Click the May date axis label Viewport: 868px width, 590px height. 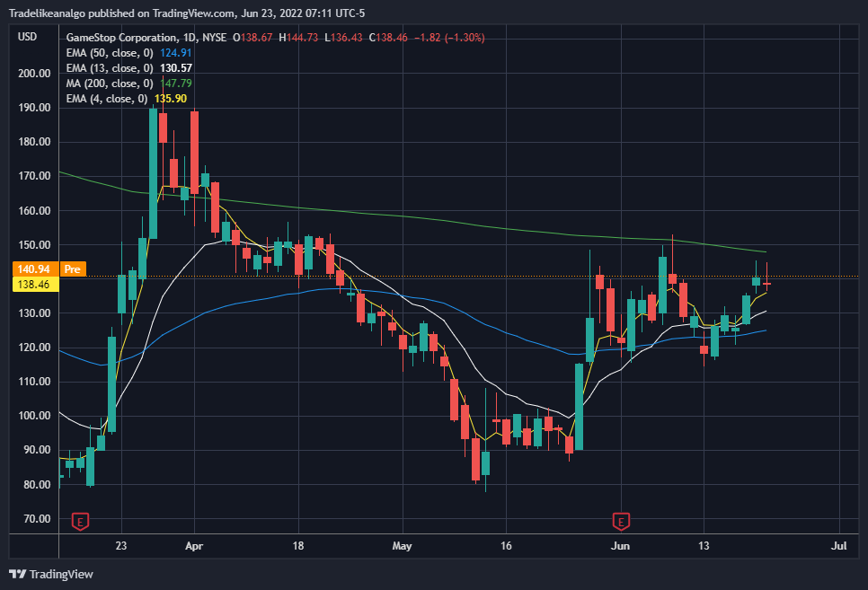pyautogui.click(x=402, y=546)
